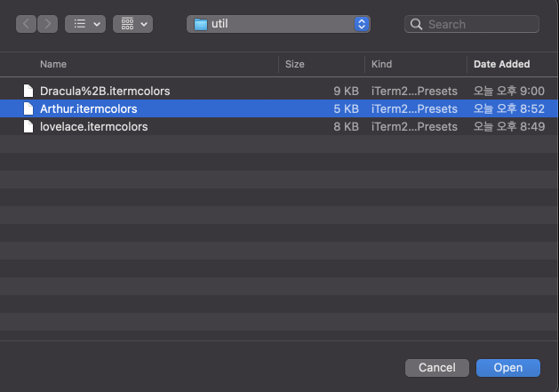Click the Dracula%2B.itermcolors file icon
This screenshot has height=392, width=559.
tap(28, 91)
